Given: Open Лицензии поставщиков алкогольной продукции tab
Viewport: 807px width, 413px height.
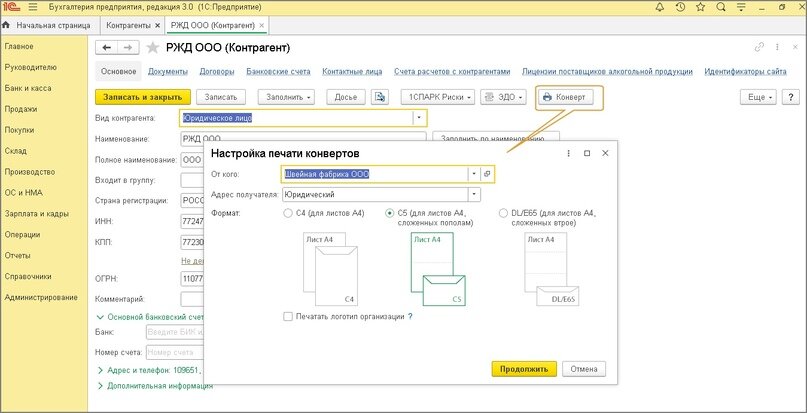Looking at the screenshot, I should click(607, 72).
